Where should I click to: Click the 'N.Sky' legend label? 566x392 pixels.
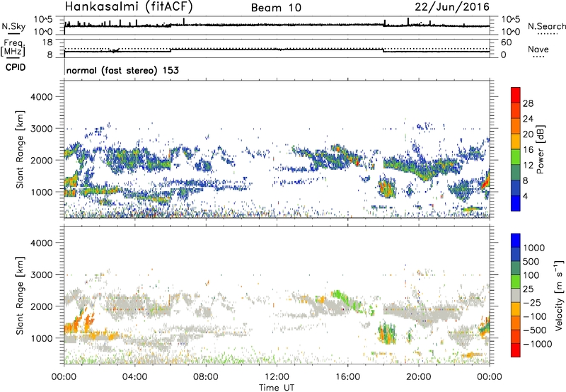click(x=13, y=27)
